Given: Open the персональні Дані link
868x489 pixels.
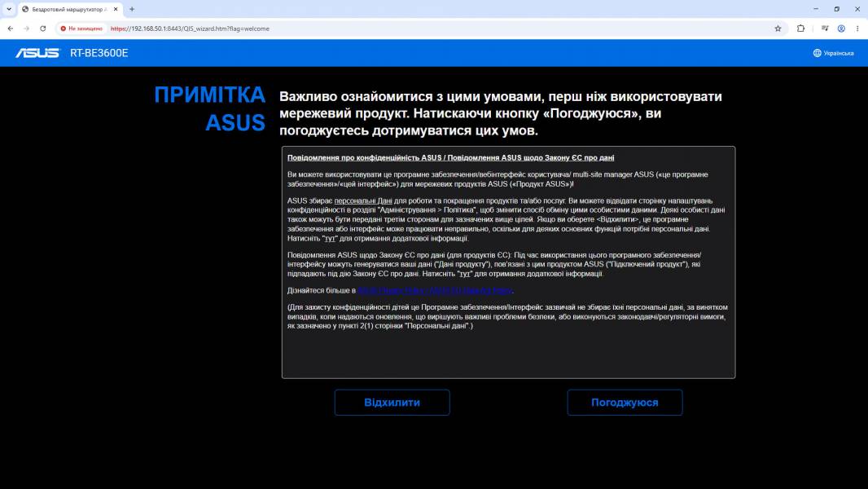Looking at the screenshot, I should coord(363,200).
